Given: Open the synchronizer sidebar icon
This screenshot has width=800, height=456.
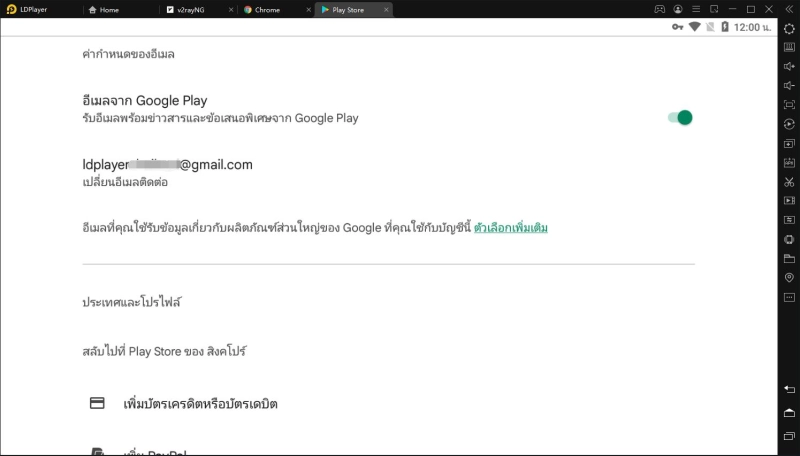Looking at the screenshot, I should (x=789, y=220).
